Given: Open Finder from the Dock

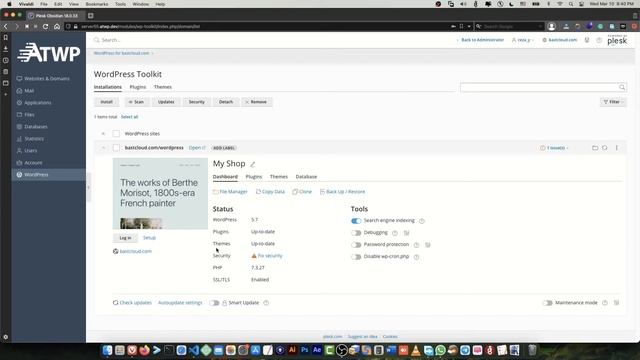Looking at the screenshot, I should click(107, 350).
